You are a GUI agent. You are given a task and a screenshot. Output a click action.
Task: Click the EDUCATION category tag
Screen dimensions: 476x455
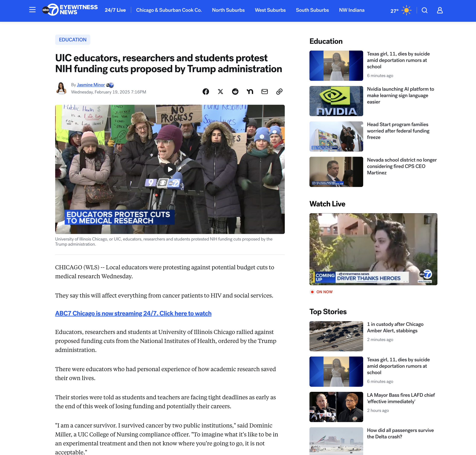(73, 40)
